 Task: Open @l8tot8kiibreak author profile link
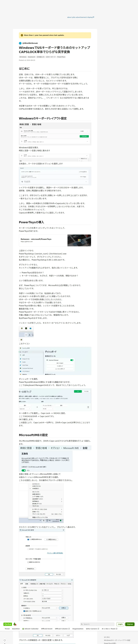click(x=30, y=43)
